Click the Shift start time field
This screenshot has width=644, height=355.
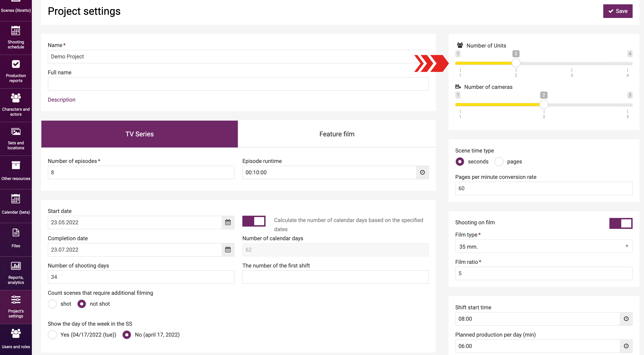pos(538,319)
